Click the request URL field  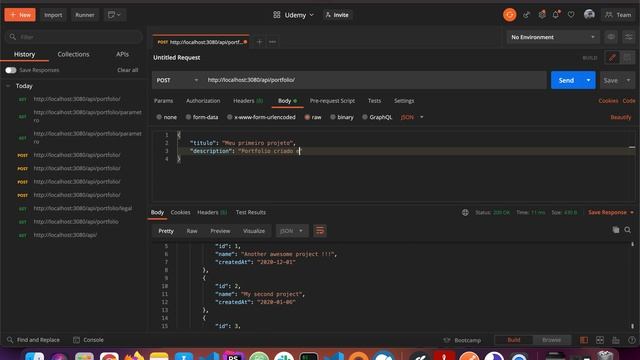coord(374,80)
